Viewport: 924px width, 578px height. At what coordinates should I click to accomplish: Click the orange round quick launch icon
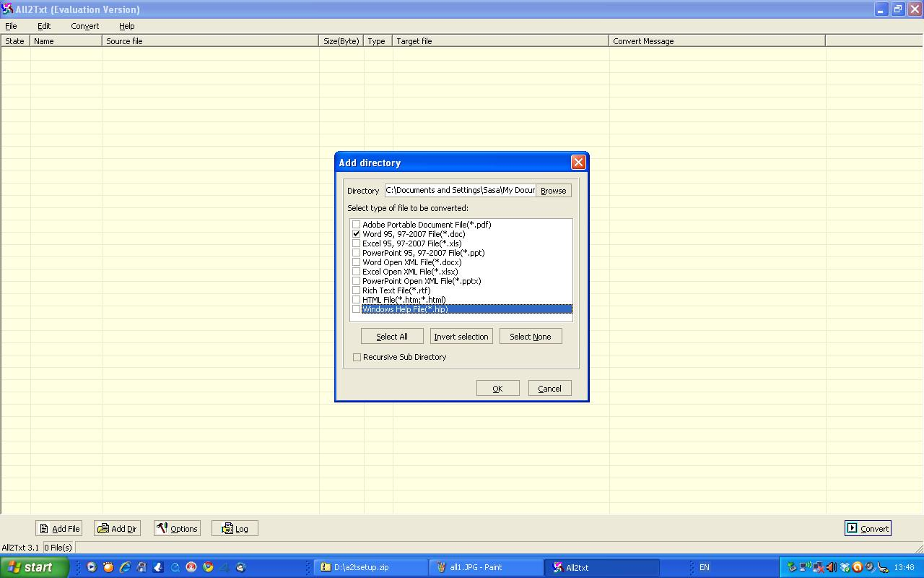108,567
